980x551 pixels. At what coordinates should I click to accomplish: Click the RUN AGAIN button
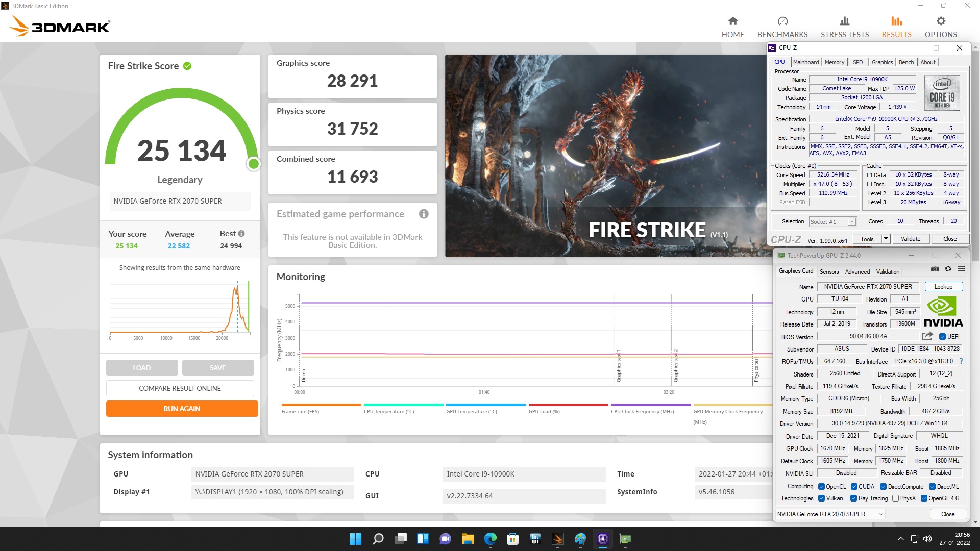pos(182,409)
